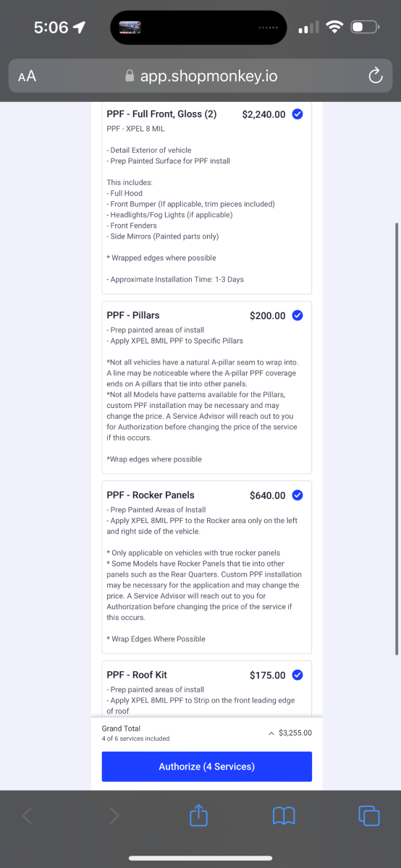
Task: Tap the Safari back arrow
Action: 28,816
